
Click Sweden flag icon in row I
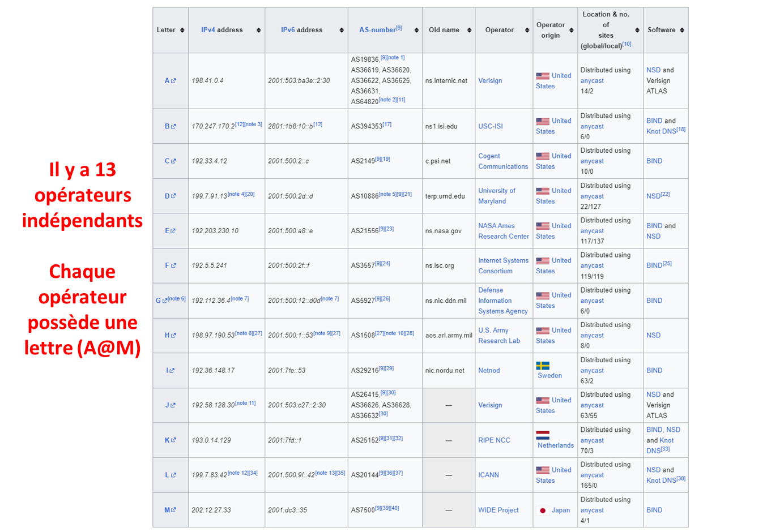pos(543,366)
